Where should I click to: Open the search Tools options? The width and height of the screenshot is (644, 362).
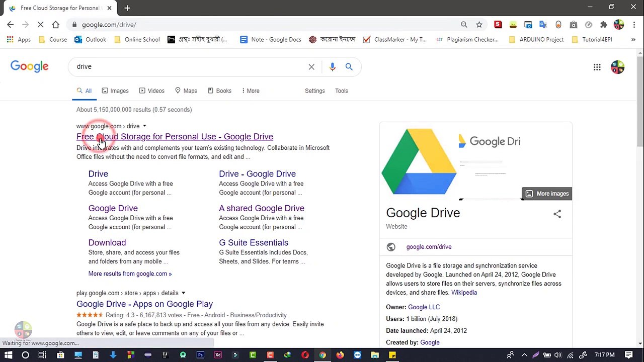[342, 91]
